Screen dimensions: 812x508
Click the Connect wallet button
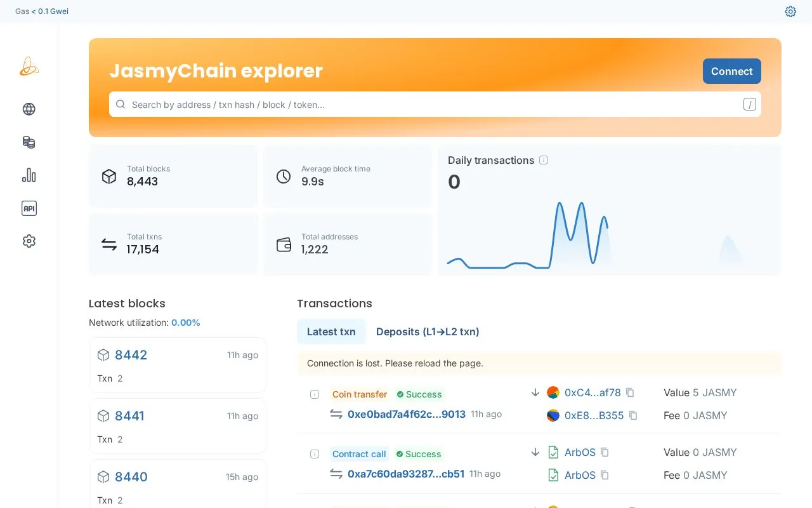click(x=732, y=71)
